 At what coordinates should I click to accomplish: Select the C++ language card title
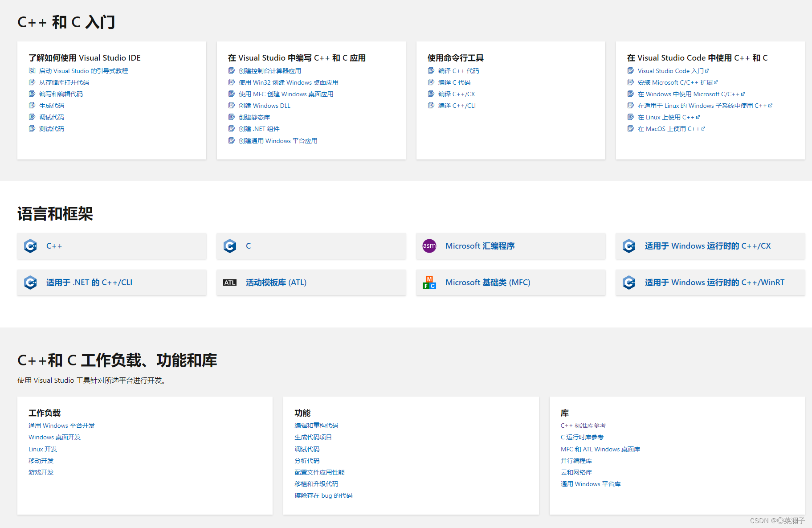click(54, 246)
